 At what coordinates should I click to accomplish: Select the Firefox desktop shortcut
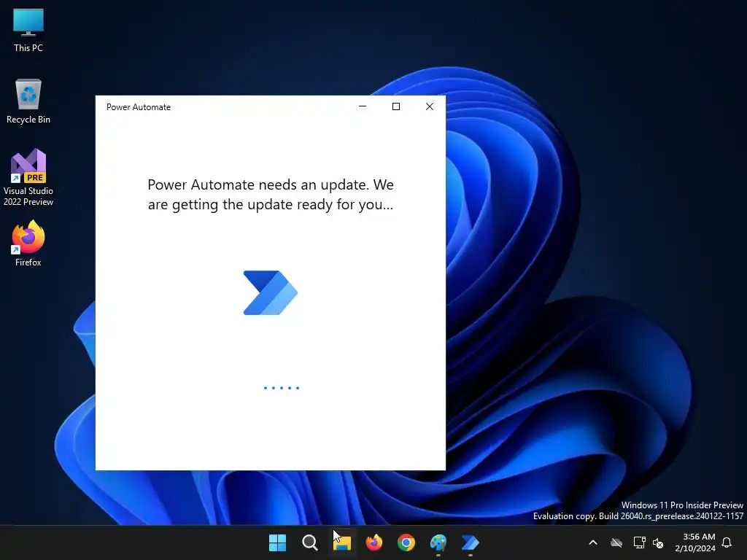(28, 244)
